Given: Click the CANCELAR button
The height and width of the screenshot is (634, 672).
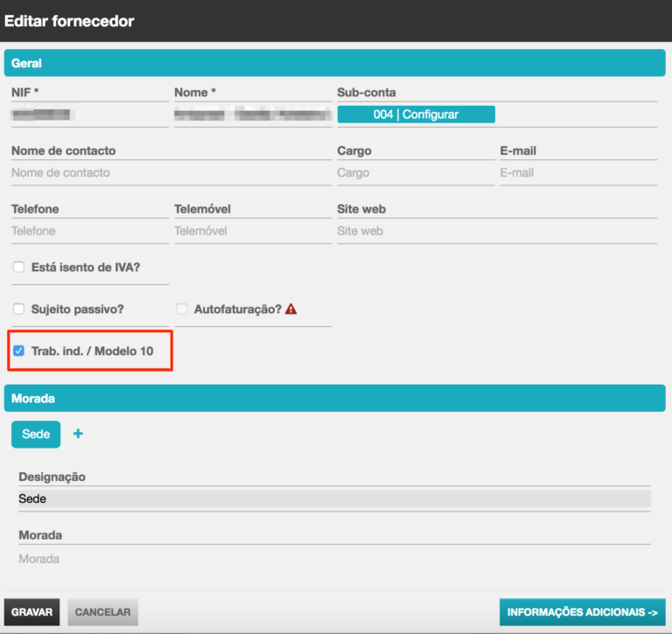Looking at the screenshot, I should pyautogui.click(x=102, y=612).
